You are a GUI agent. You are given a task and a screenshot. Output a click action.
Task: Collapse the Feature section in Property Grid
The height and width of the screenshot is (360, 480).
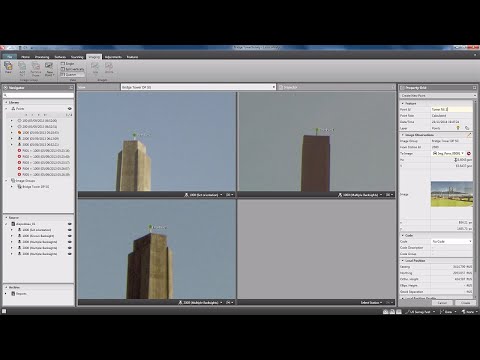pos(402,103)
